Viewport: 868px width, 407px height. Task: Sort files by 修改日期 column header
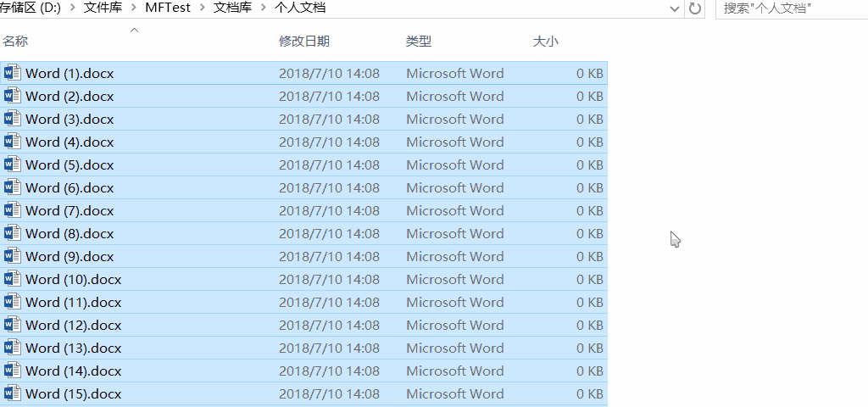click(x=303, y=41)
